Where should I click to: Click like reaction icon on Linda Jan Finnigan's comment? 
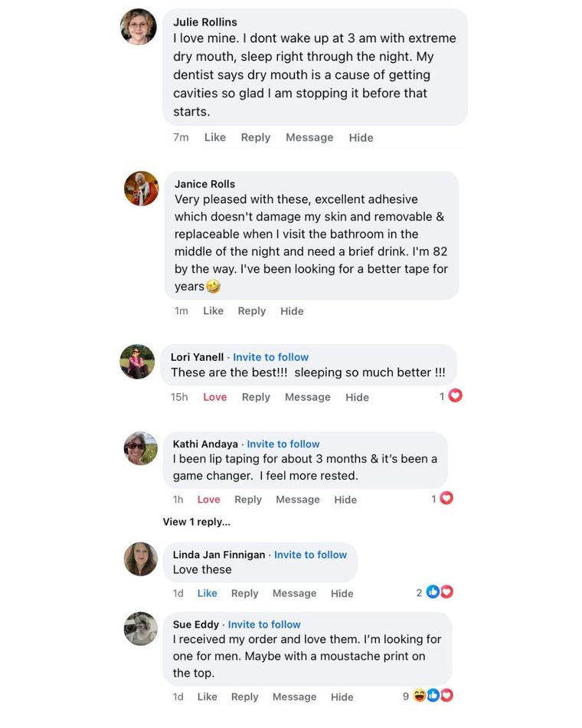[x=433, y=592]
